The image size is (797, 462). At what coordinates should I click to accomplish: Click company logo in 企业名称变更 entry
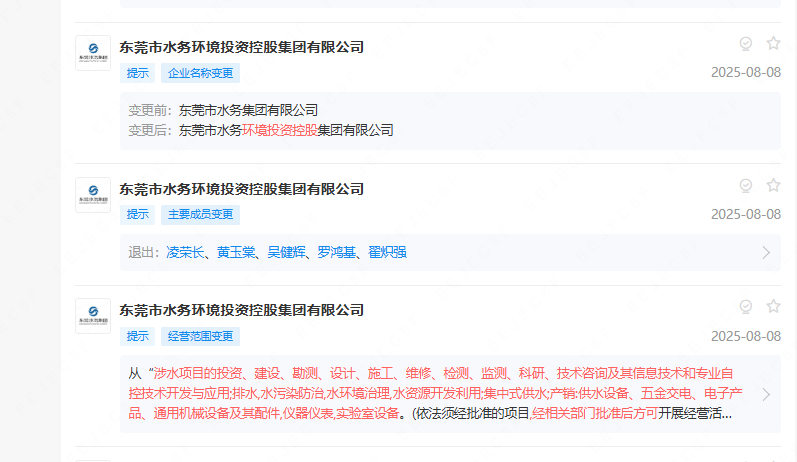pos(93,53)
